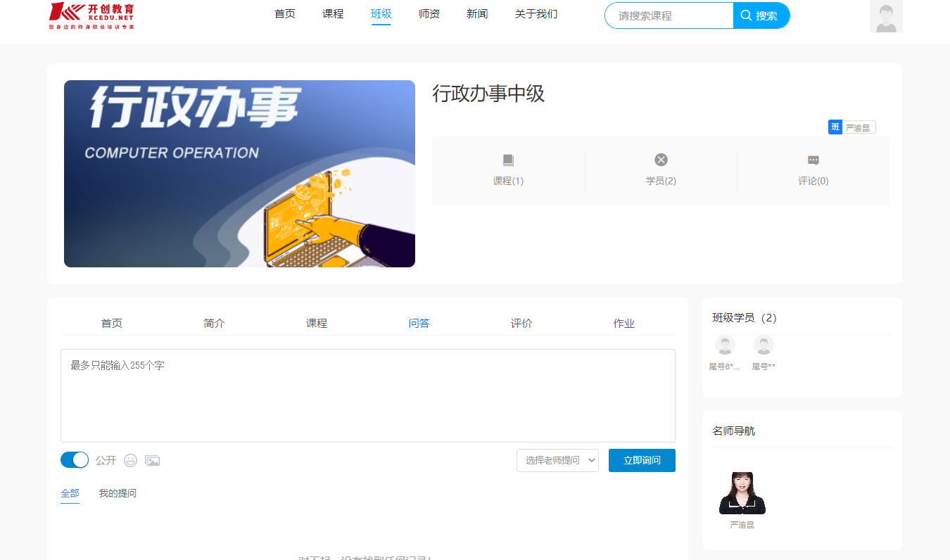Switch to the 简介 tab
Screen dimensions: 950x560
(x=215, y=324)
